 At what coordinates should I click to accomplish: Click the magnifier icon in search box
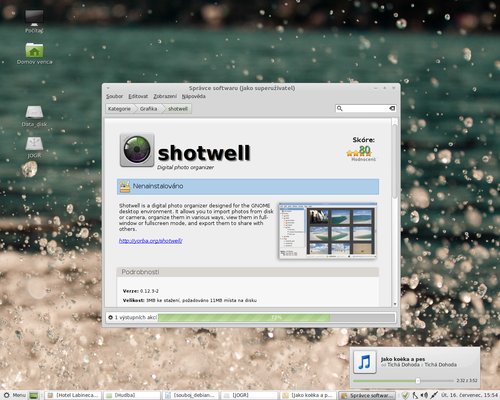click(x=340, y=108)
